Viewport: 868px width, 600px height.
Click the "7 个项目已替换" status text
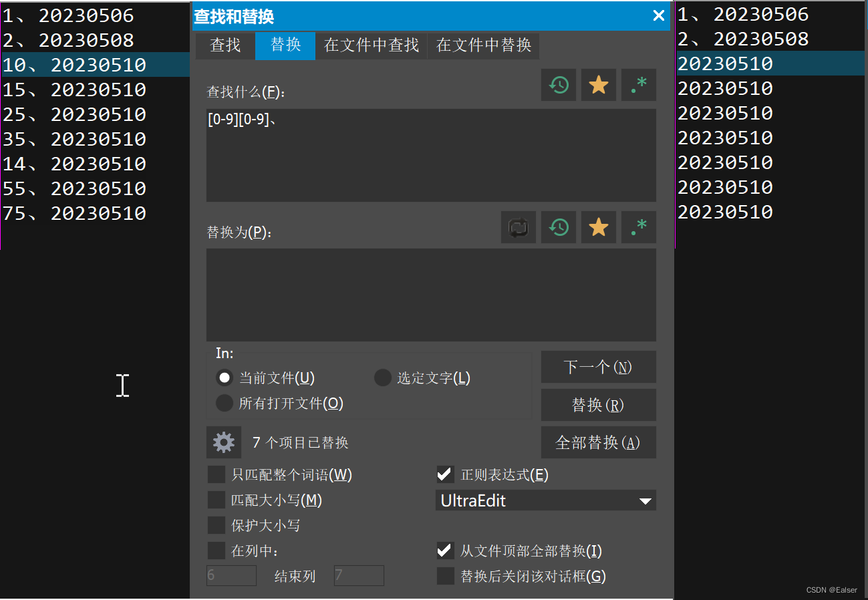(x=300, y=442)
